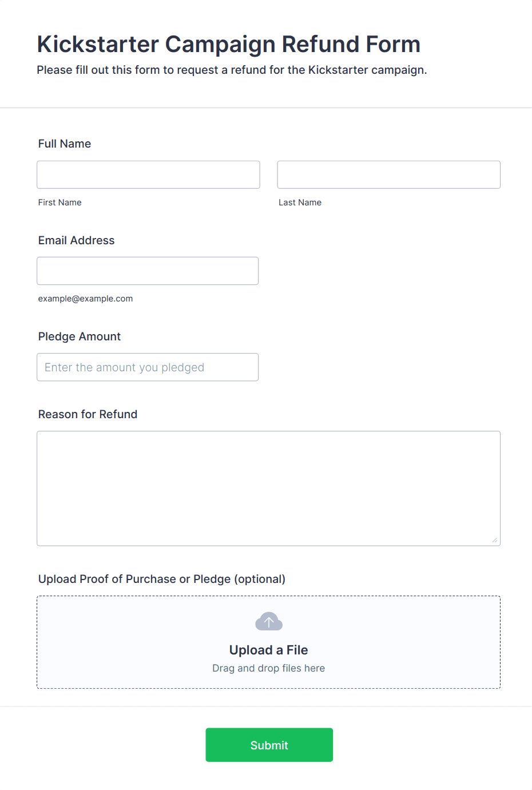This screenshot has height=790, width=532.
Task: Click the cloud upload icon
Action: point(268,621)
